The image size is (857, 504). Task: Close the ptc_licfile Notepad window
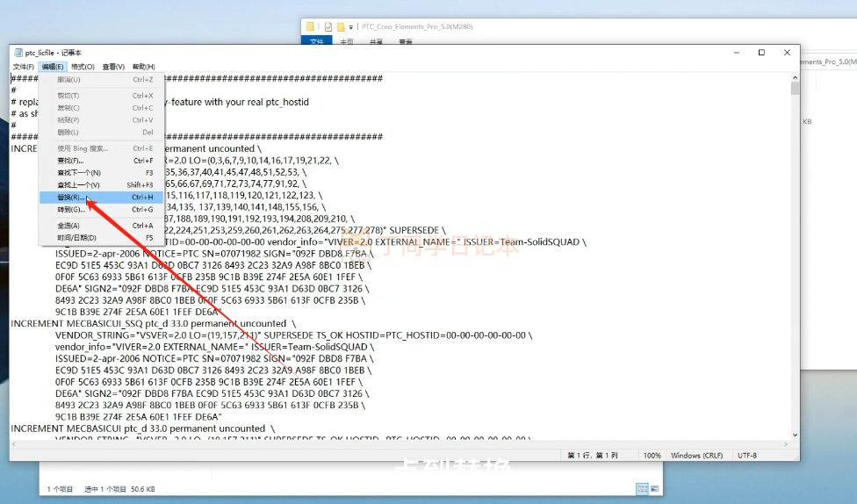(787, 53)
